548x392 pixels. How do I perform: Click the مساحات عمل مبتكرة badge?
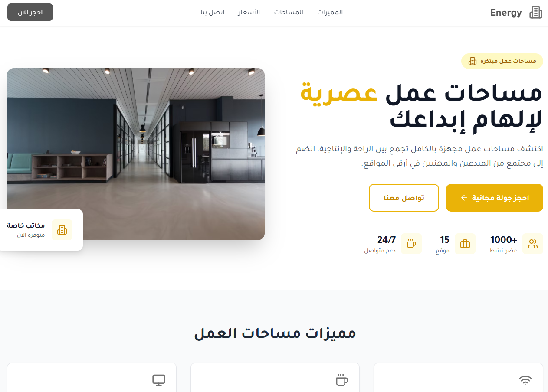502,61
